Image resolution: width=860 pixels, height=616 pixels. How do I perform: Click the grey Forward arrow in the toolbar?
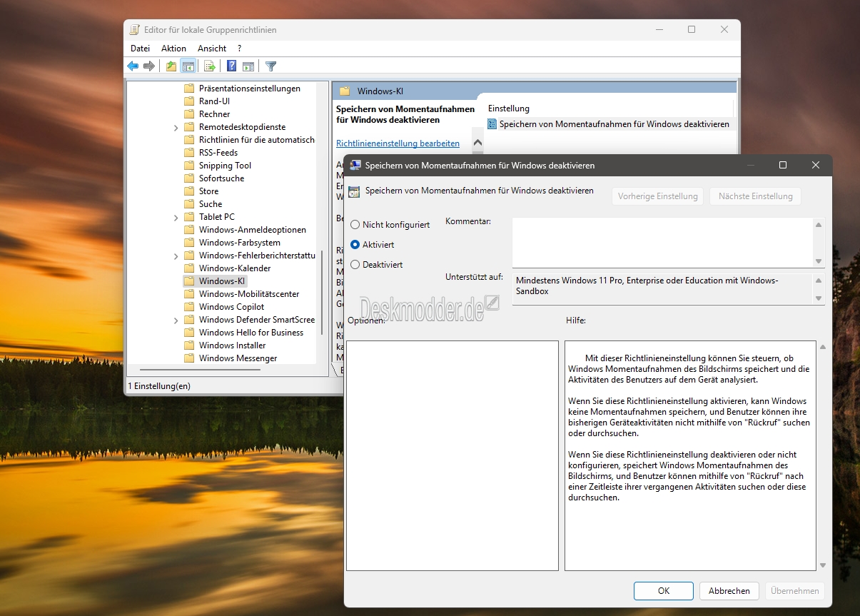pos(148,66)
